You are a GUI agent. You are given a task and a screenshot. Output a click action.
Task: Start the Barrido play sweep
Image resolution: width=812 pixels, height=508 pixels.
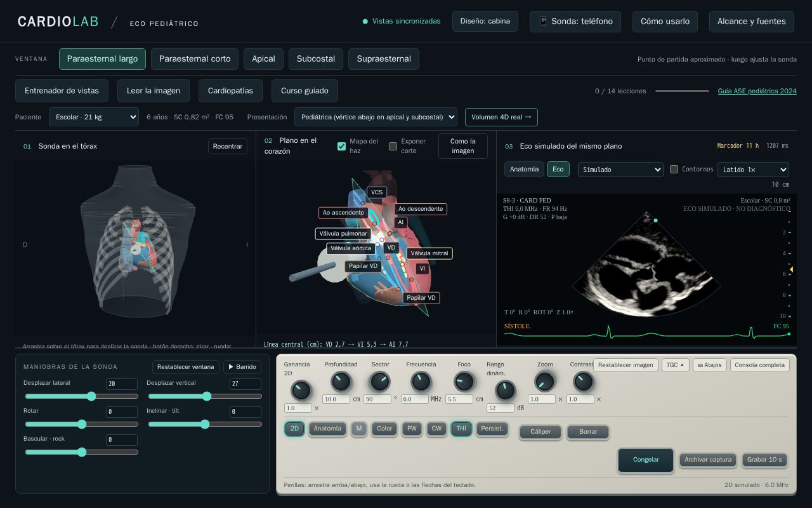[242, 367]
